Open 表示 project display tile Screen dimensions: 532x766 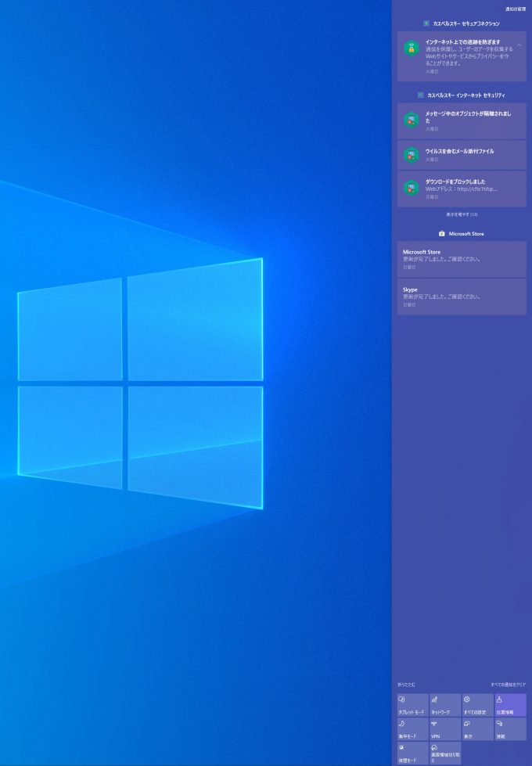point(478,729)
